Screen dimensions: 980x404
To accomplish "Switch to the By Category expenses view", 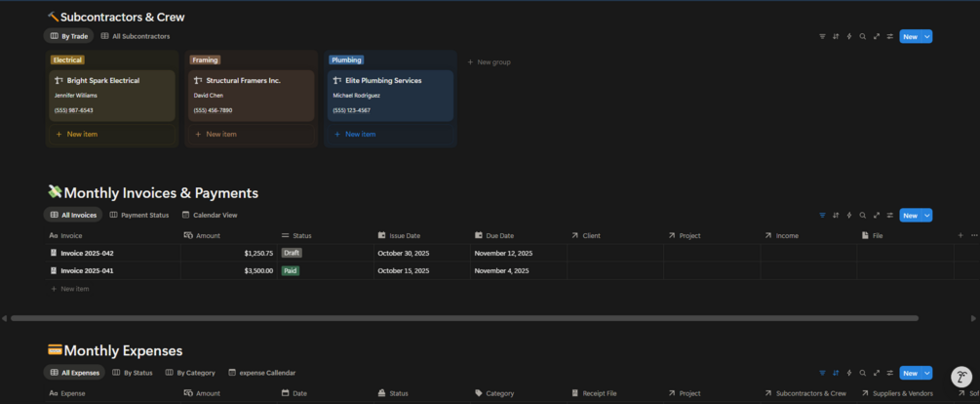I will pyautogui.click(x=190, y=373).
